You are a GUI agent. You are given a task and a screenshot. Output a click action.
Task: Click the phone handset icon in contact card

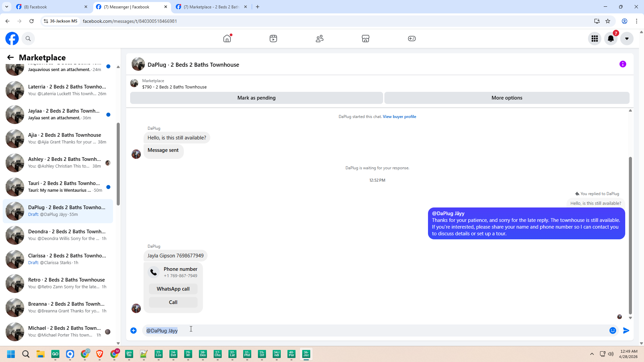(x=154, y=272)
